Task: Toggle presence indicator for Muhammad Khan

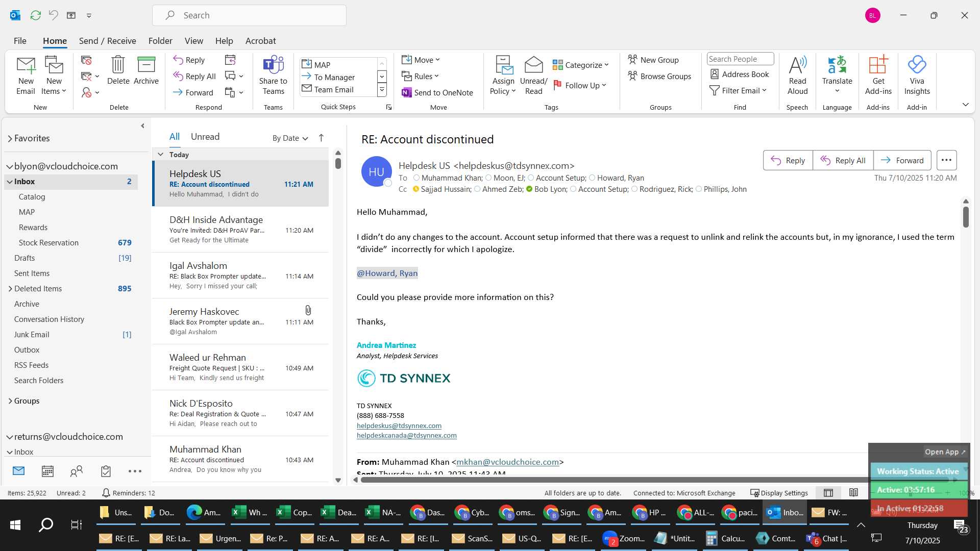Action: point(416,178)
